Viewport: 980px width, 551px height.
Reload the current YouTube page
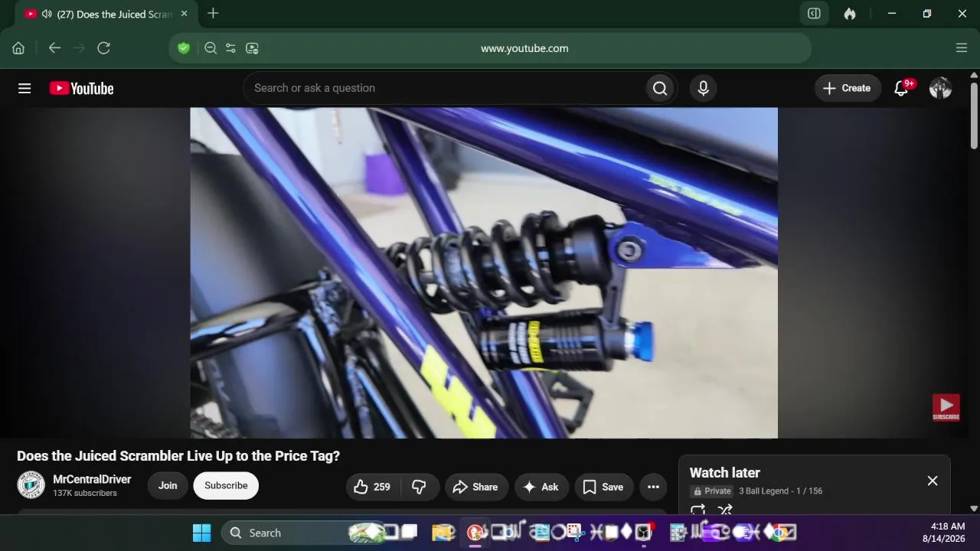104,48
